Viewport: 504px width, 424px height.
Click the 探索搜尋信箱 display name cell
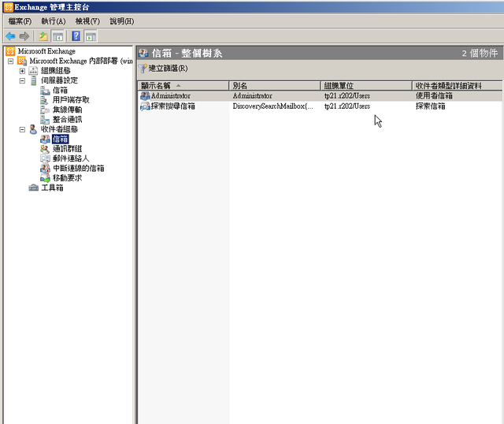pyautogui.click(x=173, y=106)
